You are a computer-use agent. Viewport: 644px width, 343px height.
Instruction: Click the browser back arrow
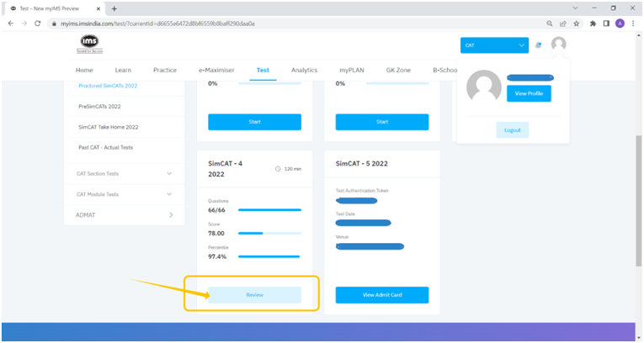click(x=11, y=24)
